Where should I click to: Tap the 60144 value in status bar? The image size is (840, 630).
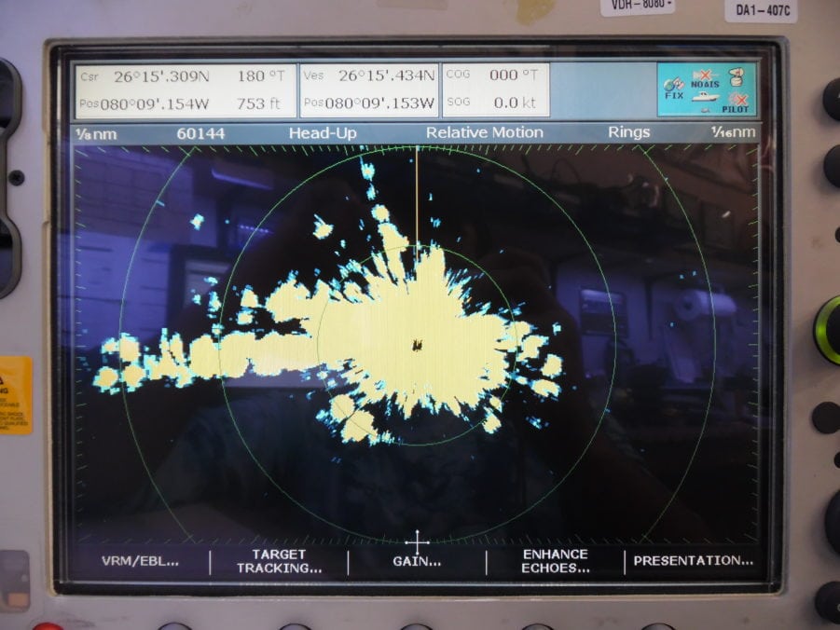coord(200,133)
